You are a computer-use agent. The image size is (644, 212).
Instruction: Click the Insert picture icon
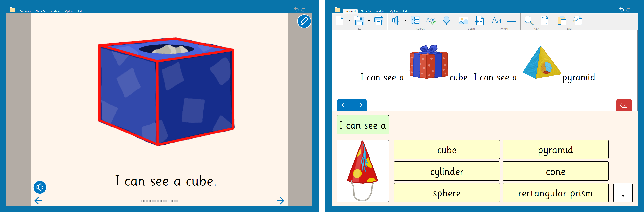click(x=464, y=20)
